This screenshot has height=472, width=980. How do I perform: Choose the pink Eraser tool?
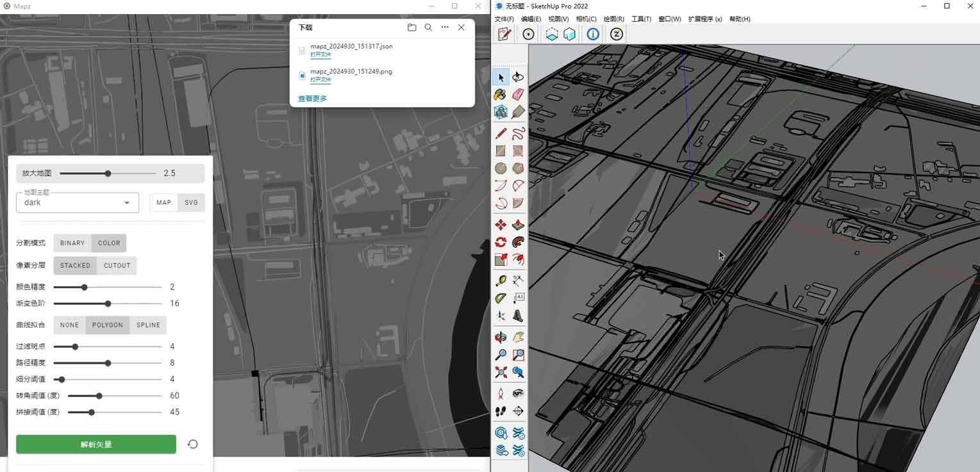point(518,95)
